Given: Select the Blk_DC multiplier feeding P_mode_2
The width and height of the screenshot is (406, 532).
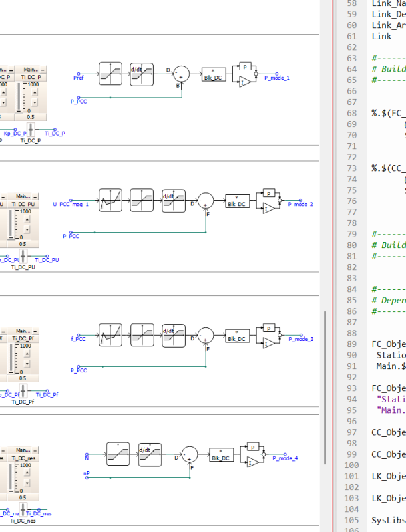Looking at the screenshot, I should [238, 201].
